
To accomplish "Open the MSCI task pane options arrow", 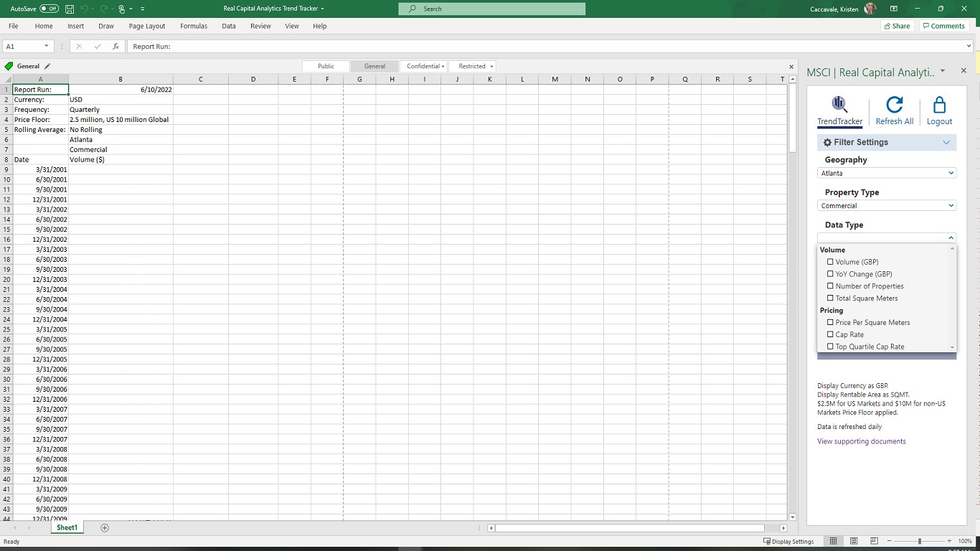I will (943, 70).
